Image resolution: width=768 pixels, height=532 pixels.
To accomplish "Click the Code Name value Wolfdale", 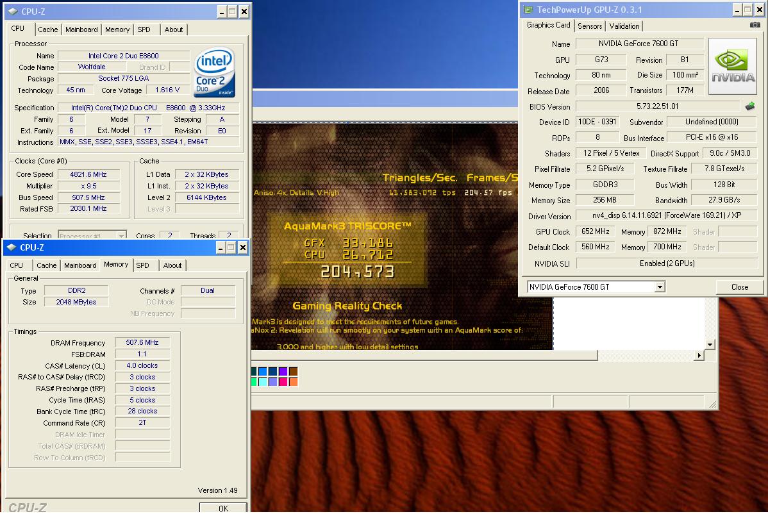I will coord(92,67).
